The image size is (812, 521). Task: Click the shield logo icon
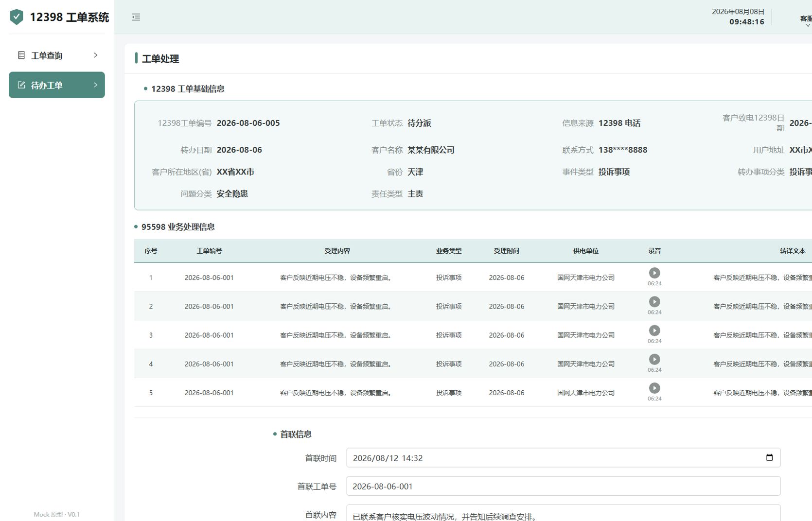click(17, 17)
